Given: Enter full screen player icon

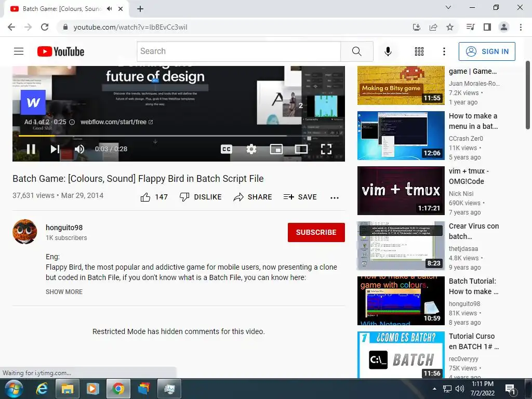Looking at the screenshot, I should (x=326, y=149).
